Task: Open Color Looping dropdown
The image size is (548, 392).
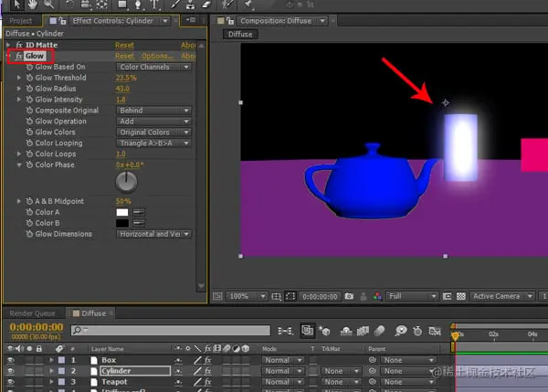Action: [x=153, y=143]
